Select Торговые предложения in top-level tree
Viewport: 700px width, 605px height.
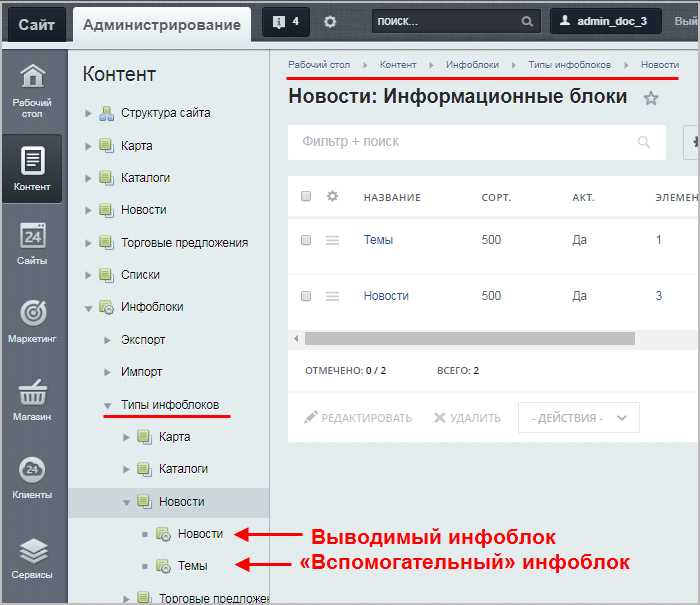click(184, 242)
